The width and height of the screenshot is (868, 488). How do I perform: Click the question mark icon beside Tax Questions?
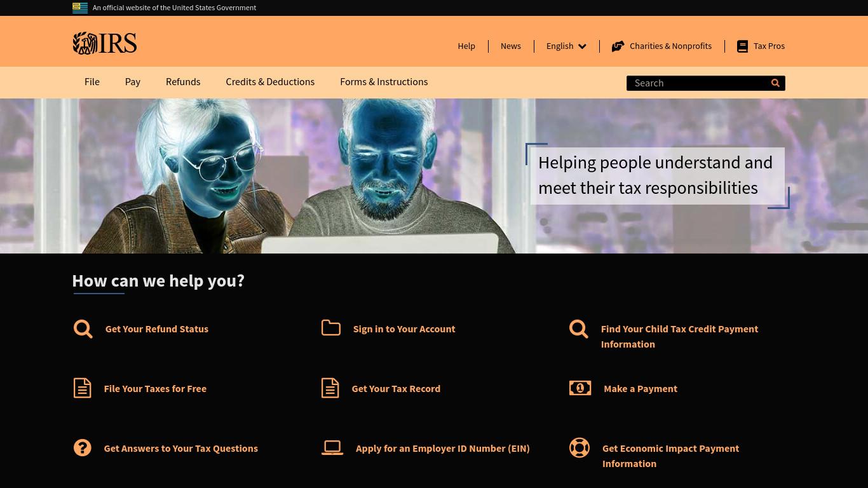(x=82, y=448)
